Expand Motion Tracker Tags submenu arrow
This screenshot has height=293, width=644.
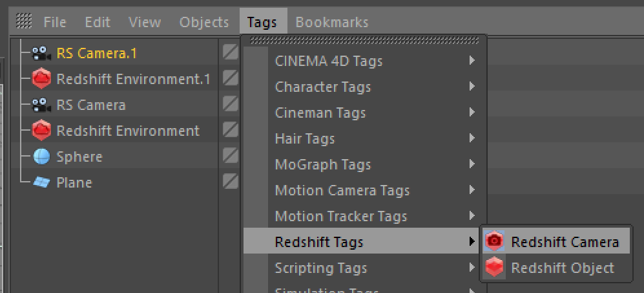[472, 215]
